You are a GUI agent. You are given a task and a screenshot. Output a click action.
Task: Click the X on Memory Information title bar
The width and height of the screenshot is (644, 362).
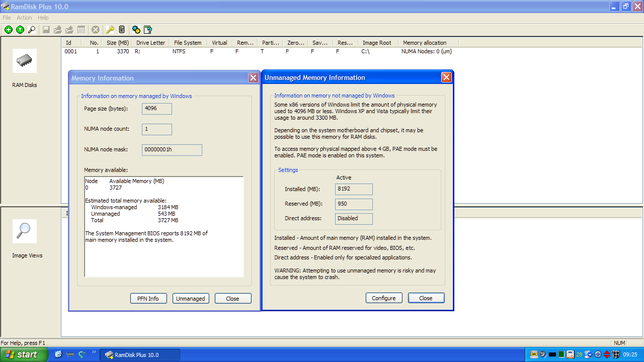253,78
